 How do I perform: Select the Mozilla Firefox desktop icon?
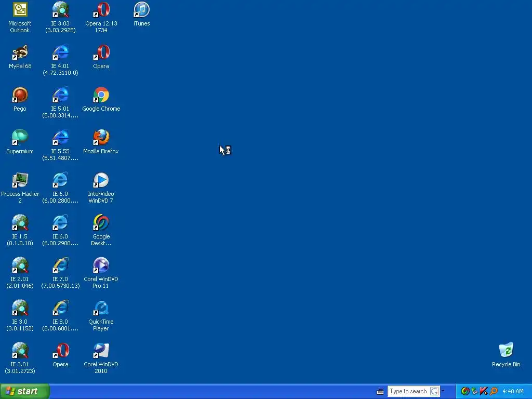tap(101, 137)
